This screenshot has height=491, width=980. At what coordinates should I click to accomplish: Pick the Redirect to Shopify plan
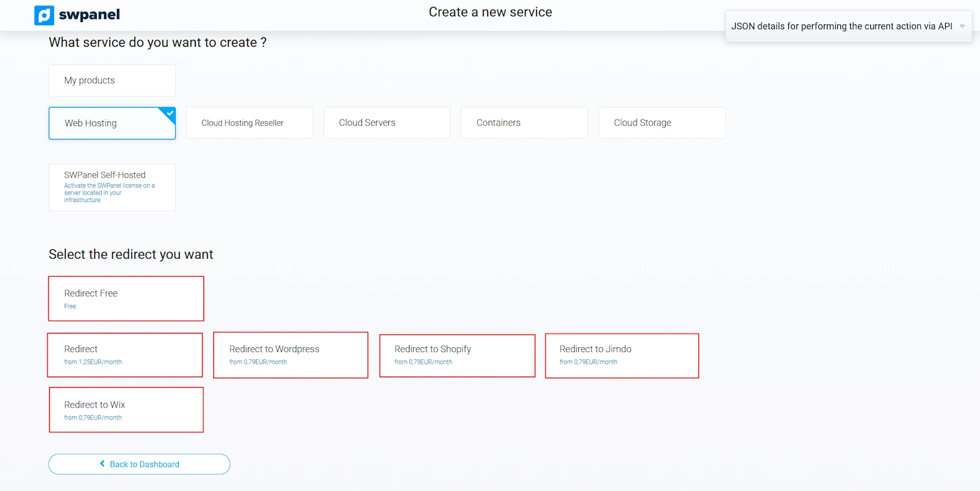click(457, 355)
